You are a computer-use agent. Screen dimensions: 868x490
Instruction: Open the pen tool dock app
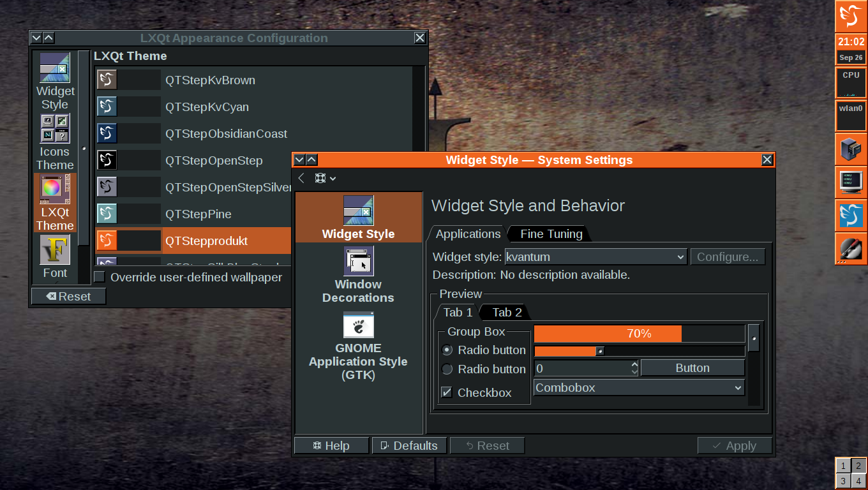(851, 249)
